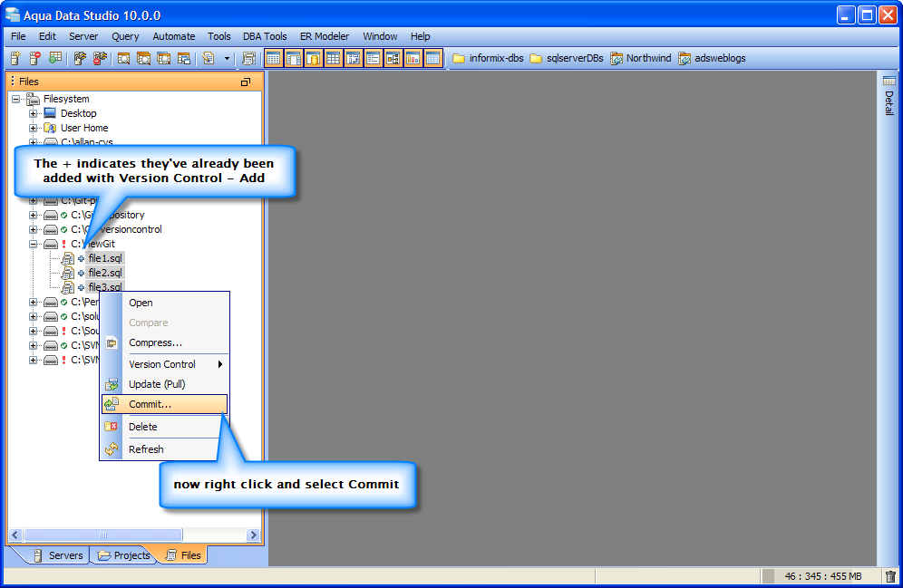Select file2.sql in the tree

pos(105,273)
